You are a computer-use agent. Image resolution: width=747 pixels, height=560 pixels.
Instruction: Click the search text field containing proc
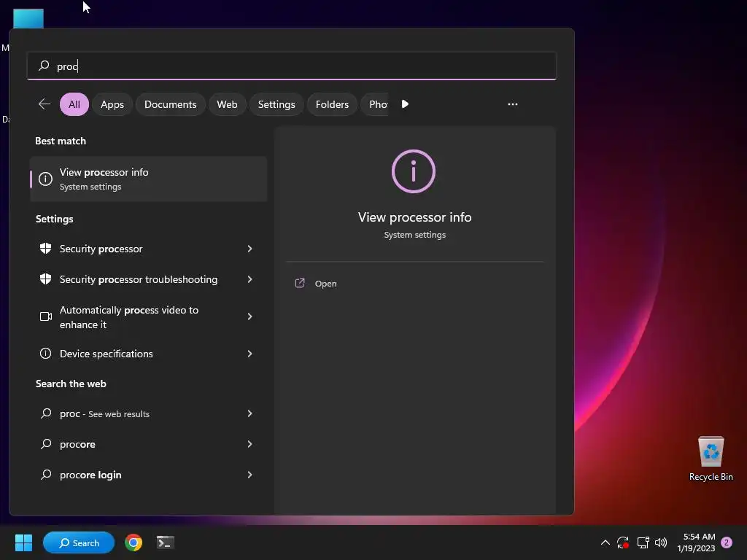pos(292,66)
